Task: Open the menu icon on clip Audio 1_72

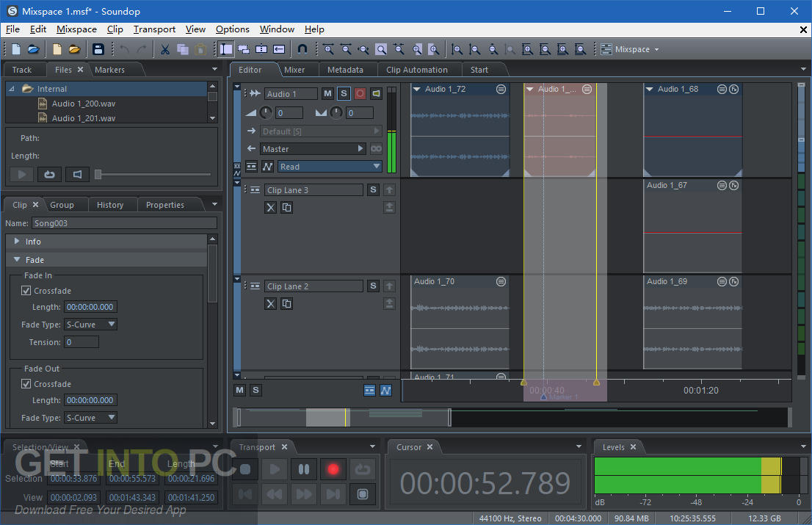Action: [501, 89]
